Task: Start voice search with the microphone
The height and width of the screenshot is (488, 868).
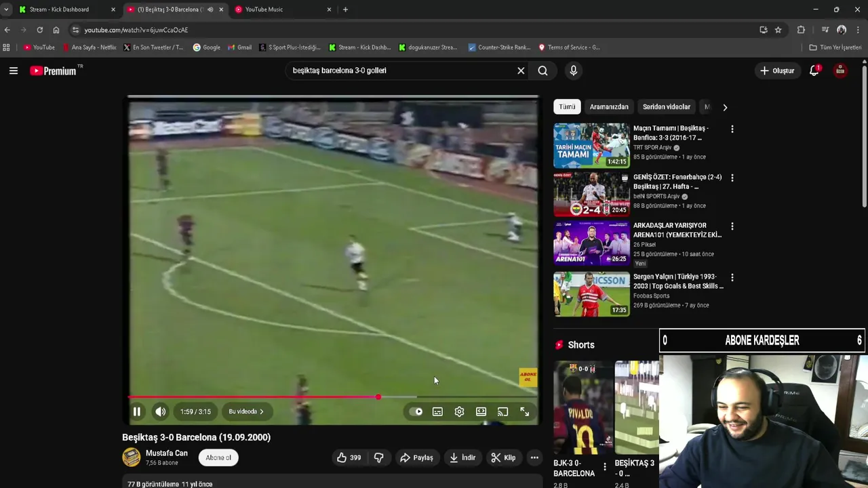Action: [x=574, y=70]
